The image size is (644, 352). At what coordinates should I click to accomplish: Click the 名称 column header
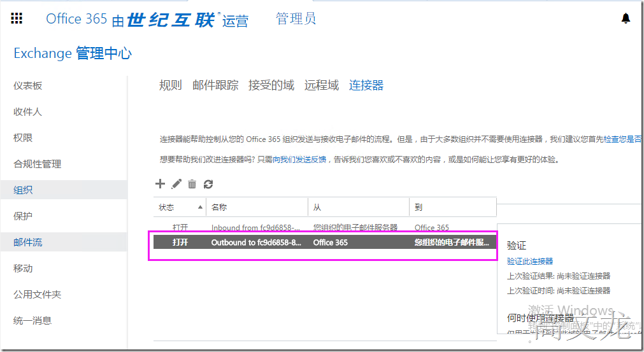(x=257, y=207)
